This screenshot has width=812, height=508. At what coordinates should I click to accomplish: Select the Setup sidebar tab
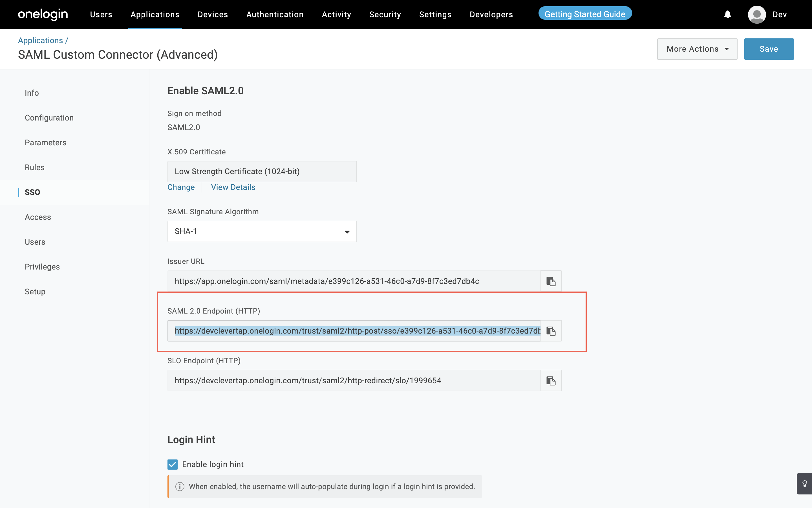pos(35,292)
